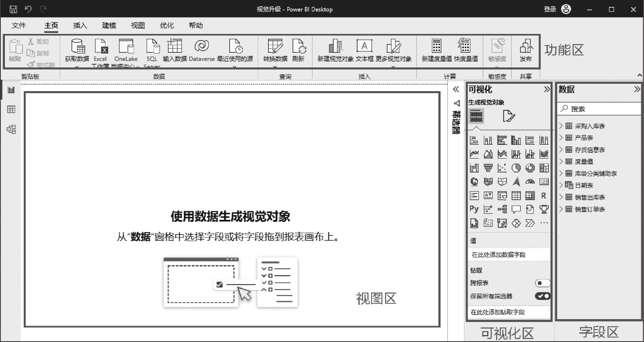Switch to table view in left sidebar

click(x=11, y=109)
